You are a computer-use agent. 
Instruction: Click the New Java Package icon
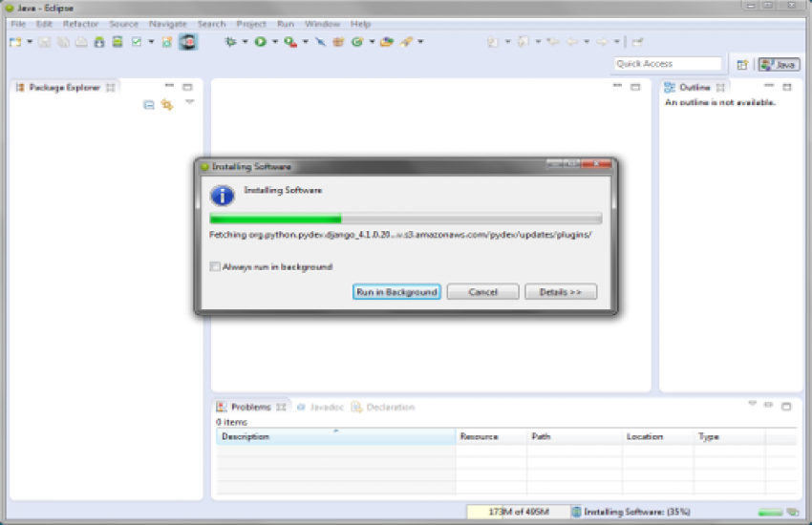point(338,42)
